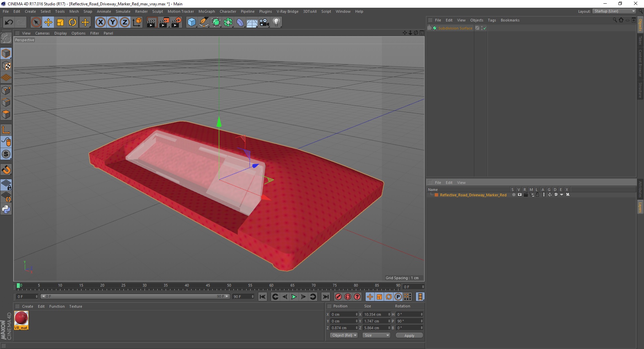Viewport: 644px width, 349px height.
Task: Toggle Autokeying button
Action: point(348,297)
